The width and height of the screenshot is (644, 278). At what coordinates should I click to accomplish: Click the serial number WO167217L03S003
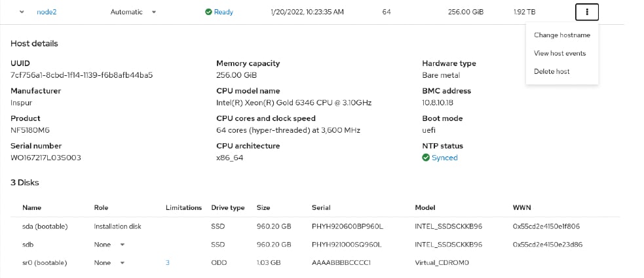point(46,158)
